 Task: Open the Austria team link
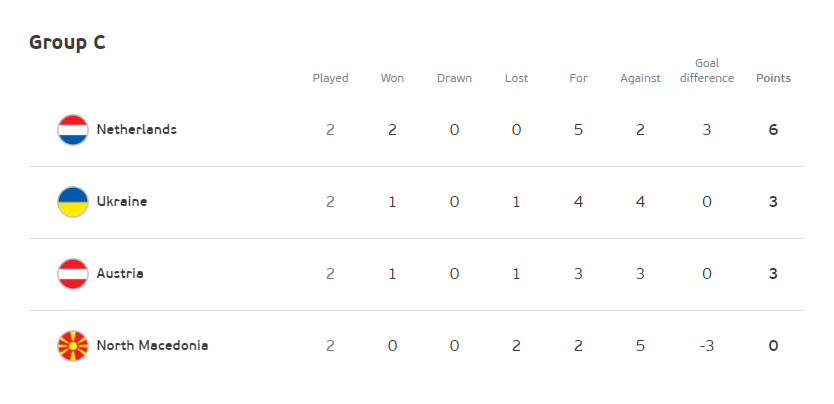pyautogui.click(x=120, y=274)
